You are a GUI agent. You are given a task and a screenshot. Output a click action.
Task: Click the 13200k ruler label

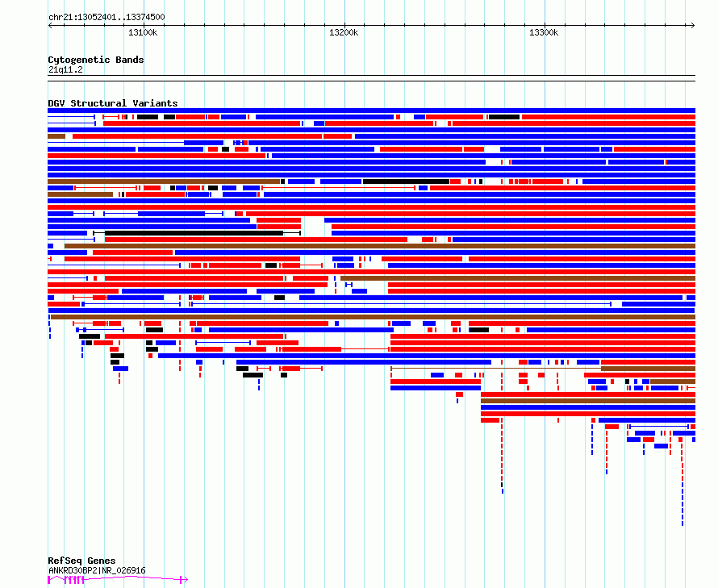(344, 32)
